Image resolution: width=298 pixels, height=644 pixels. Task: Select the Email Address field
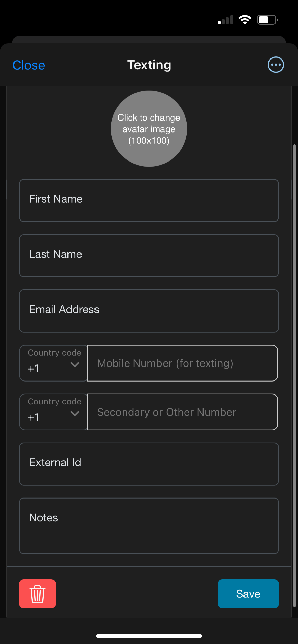[149, 311]
